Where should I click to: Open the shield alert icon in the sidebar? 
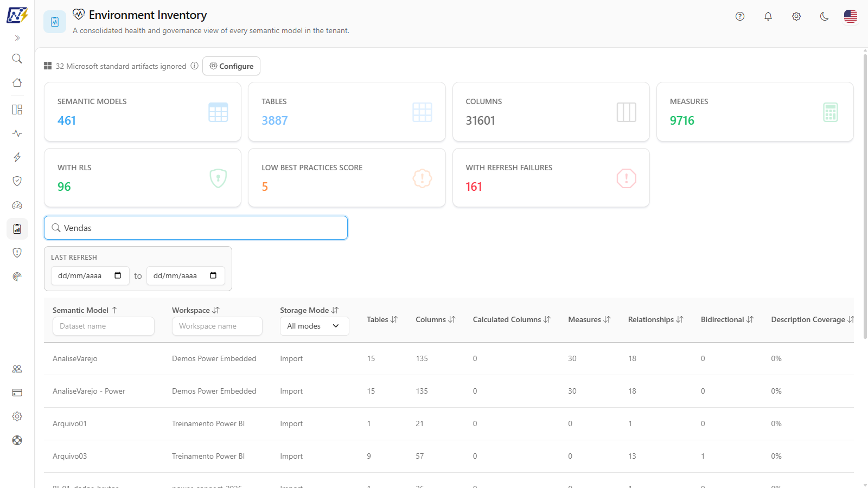pyautogui.click(x=17, y=253)
